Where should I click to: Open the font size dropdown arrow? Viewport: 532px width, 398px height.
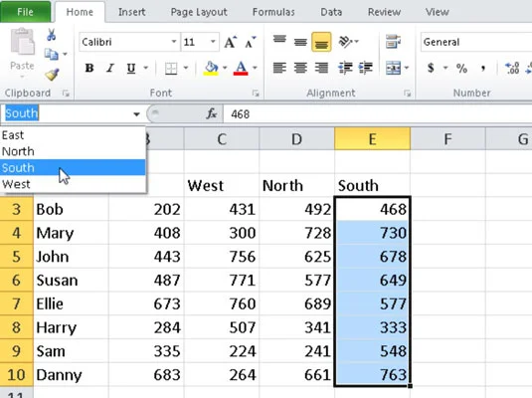coord(213,42)
